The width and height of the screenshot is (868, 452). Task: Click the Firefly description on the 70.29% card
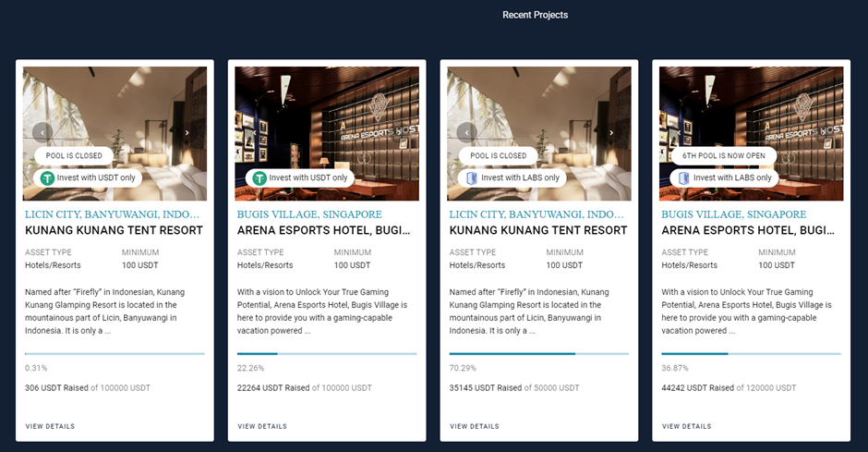point(529,312)
